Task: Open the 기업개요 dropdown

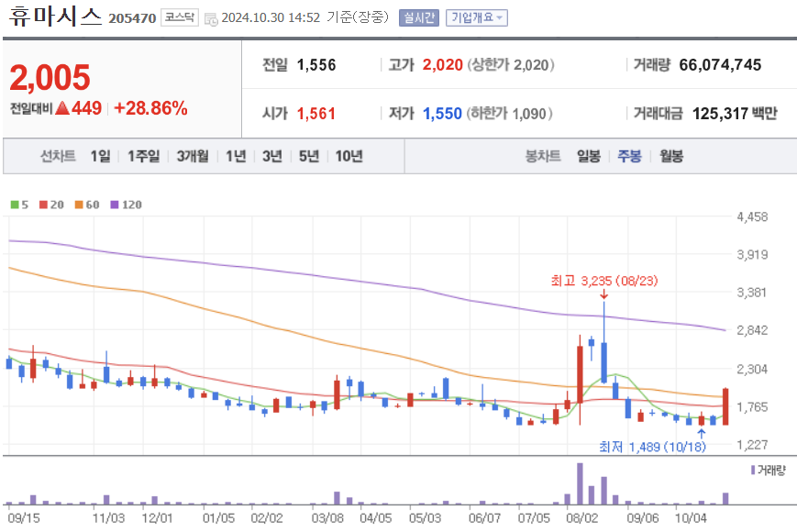Action: [x=477, y=17]
